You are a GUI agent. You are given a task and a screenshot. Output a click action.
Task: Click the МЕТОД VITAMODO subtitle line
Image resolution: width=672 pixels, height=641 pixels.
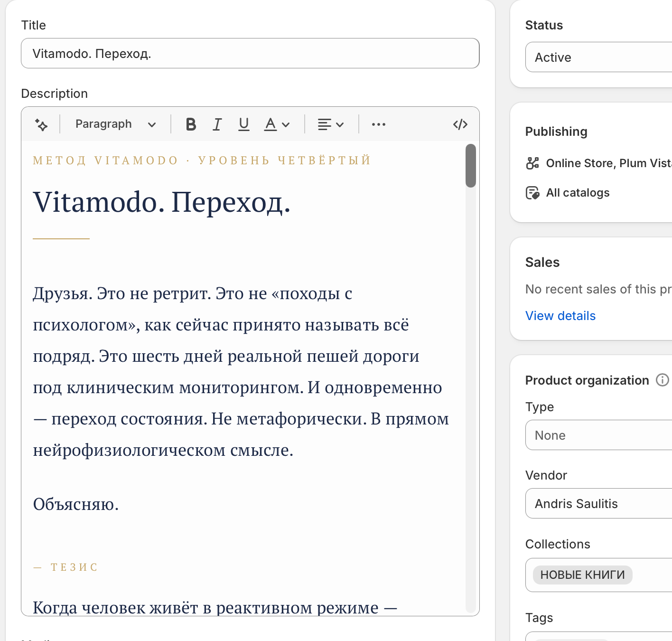pos(202,160)
